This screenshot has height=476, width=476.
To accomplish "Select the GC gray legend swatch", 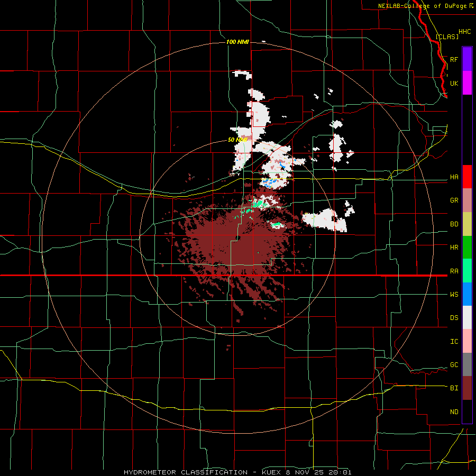I will (467, 364).
